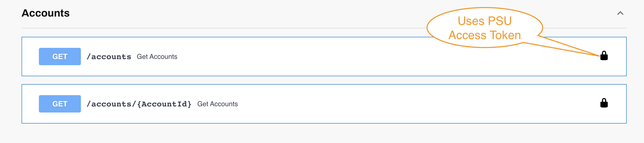Open the /accounts/{AccountId} endpoint path link
The image size is (644, 143).
[139, 104]
